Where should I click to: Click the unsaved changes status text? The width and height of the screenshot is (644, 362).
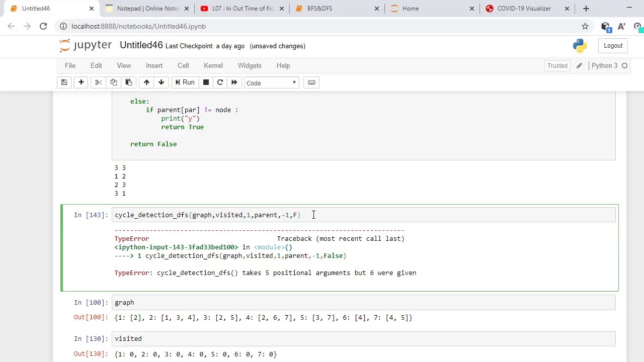click(x=277, y=46)
